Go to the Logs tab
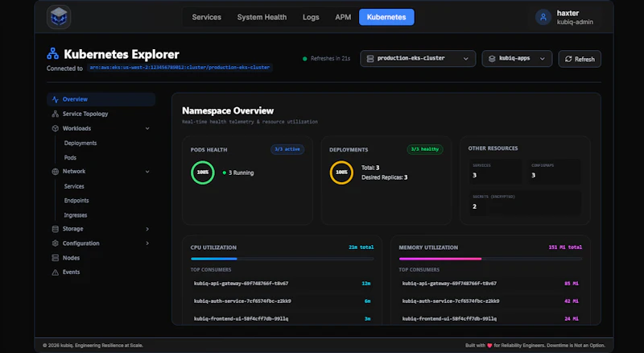Screen dimensions: 644x353 (311, 17)
